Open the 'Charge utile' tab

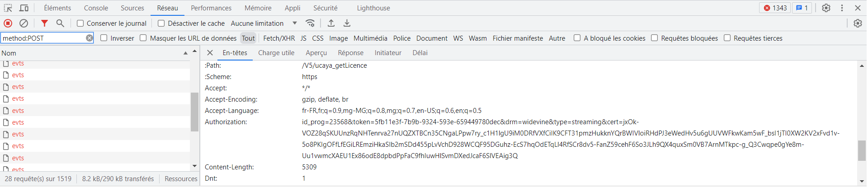pos(276,53)
